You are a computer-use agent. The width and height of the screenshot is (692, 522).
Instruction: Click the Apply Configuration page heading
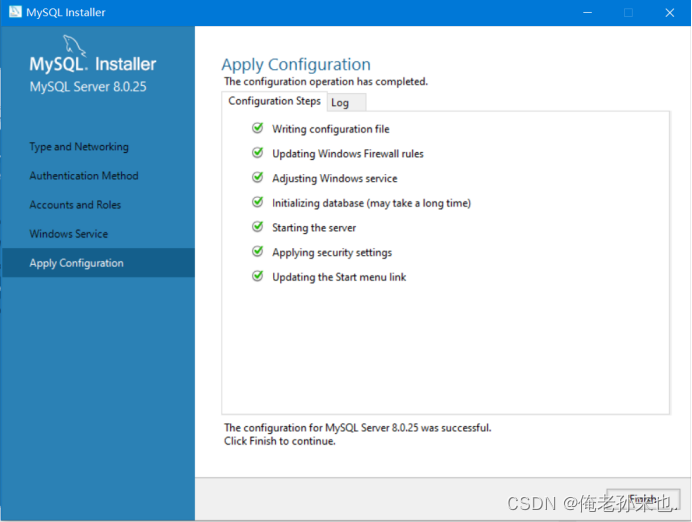coord(296,64)
